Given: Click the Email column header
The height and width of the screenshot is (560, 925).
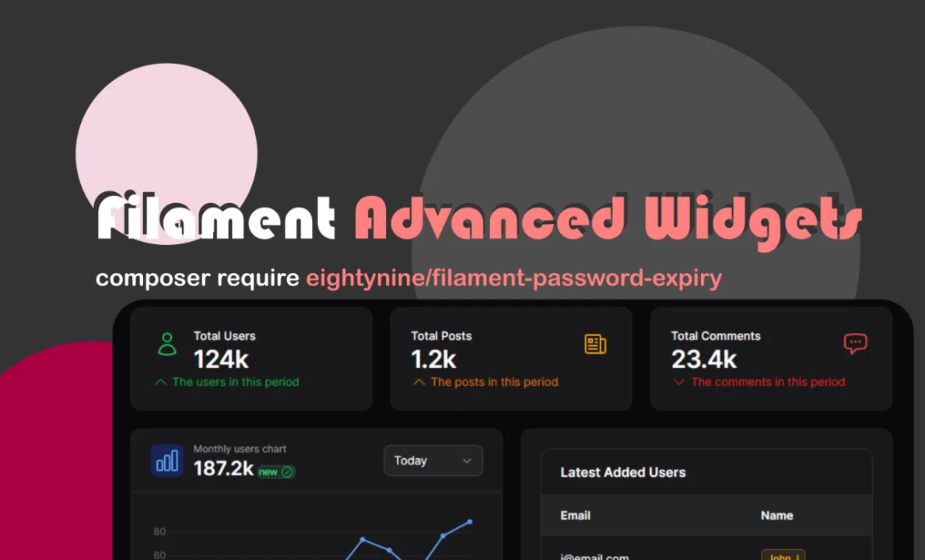Looking at the screenshot, I should pyautogui.click(x=575, y=515).
